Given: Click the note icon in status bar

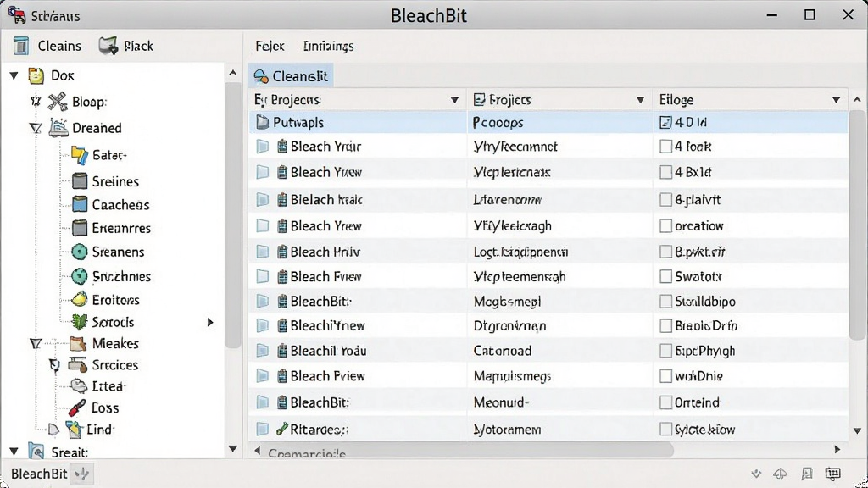Looking at the screenshot, I should 807,473.
